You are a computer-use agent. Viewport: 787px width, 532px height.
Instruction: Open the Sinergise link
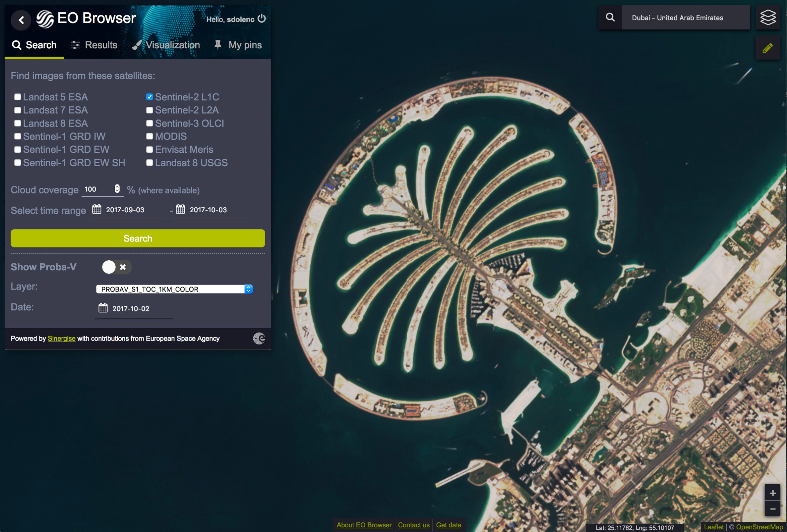click(61, 339)
